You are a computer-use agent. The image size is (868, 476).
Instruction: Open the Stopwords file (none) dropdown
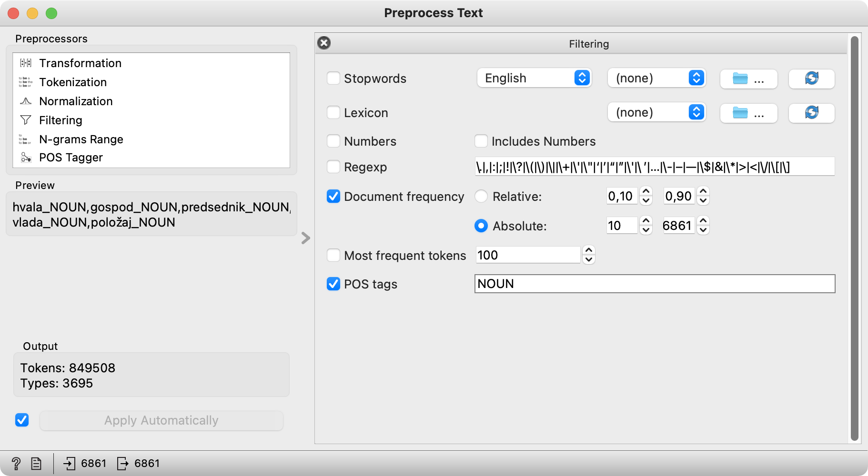point(656,78)
